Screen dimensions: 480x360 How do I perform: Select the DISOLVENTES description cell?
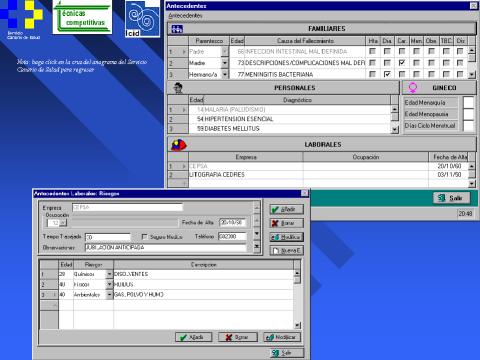point(203,274)
